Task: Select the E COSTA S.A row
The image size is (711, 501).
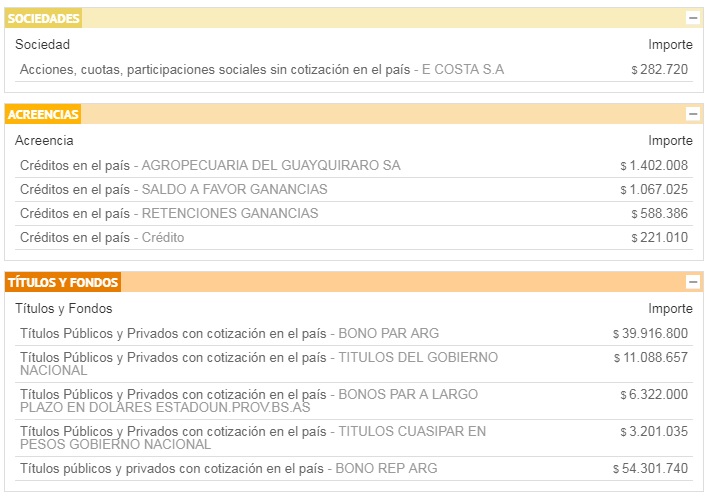Action: (x=262, y=69)
